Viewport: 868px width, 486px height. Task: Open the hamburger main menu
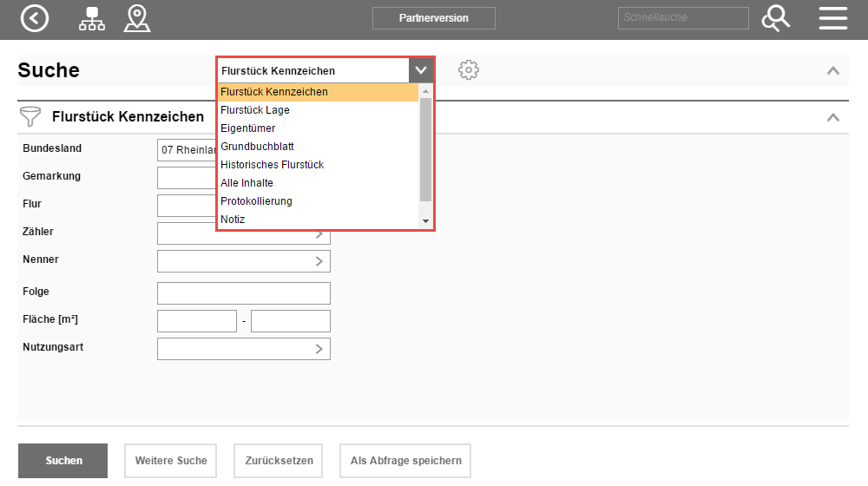(x=832, y=18)
